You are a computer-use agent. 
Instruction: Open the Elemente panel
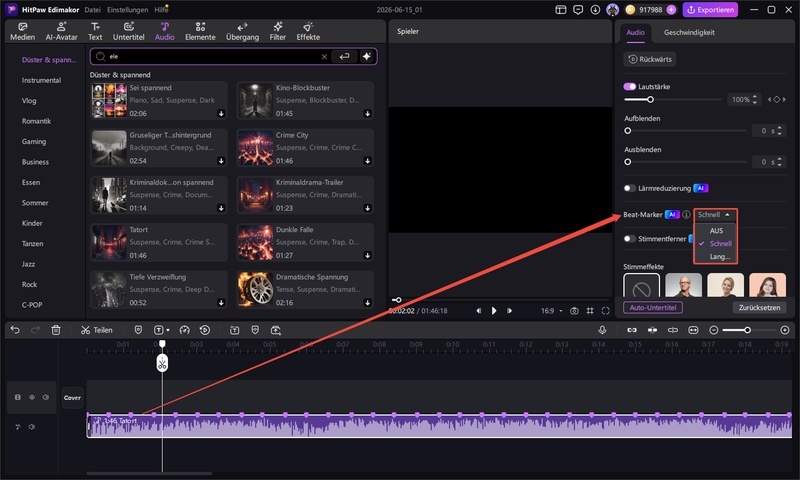200,32
